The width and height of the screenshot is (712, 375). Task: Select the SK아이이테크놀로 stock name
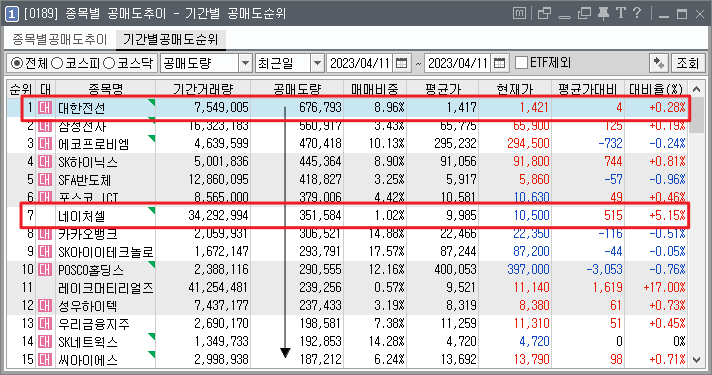(x=106, y=252)
